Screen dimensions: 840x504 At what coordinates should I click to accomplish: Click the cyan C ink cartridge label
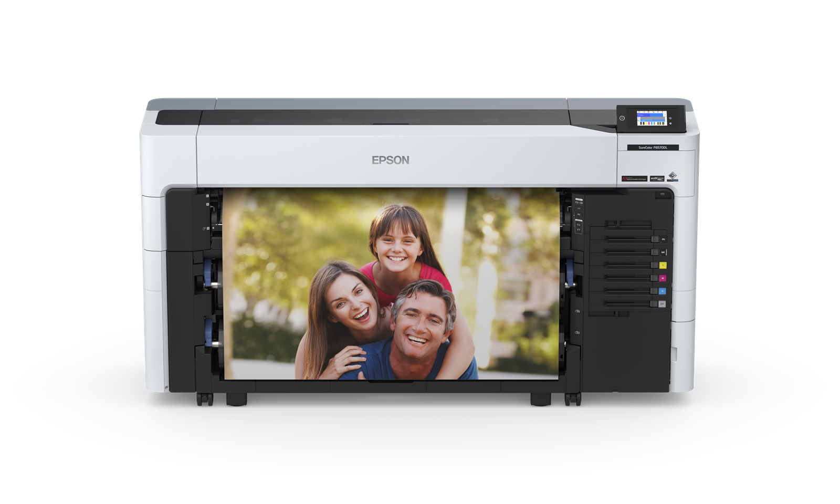pyautogui.click(x=663, y=291)
